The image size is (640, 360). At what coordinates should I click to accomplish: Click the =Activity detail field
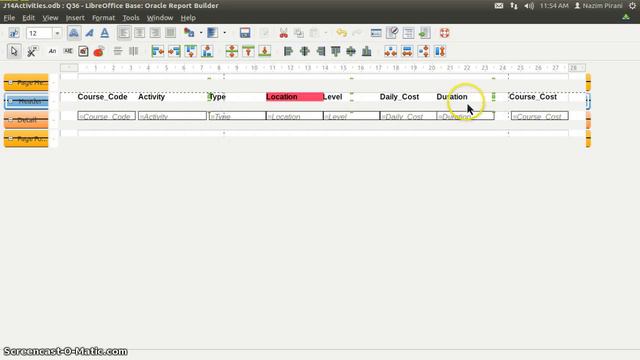172,116
